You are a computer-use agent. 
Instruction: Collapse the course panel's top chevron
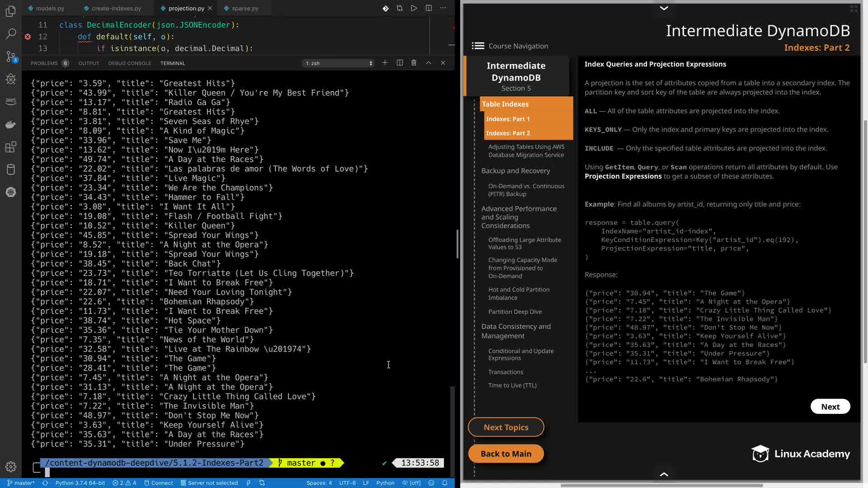(x=664, y=8)
